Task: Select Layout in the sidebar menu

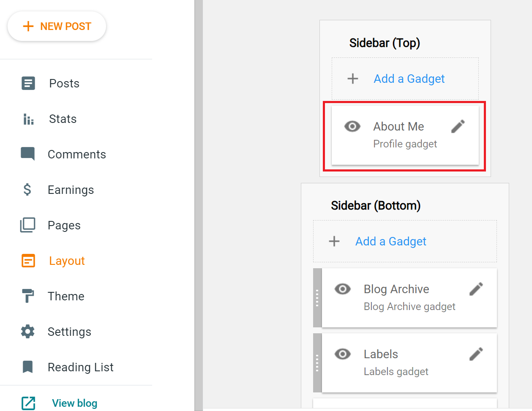Action: tap(66, 261)
